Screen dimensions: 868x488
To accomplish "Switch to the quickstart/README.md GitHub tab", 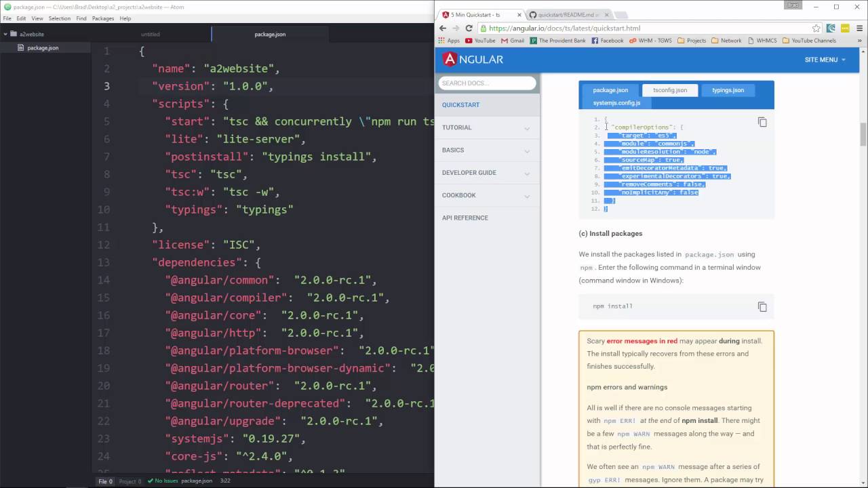I will point(567,14).
